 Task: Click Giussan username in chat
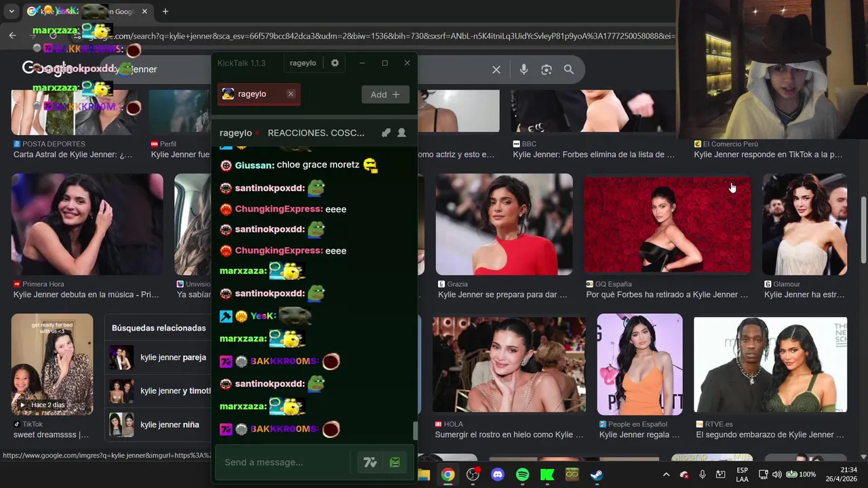(x=254, y=165)
